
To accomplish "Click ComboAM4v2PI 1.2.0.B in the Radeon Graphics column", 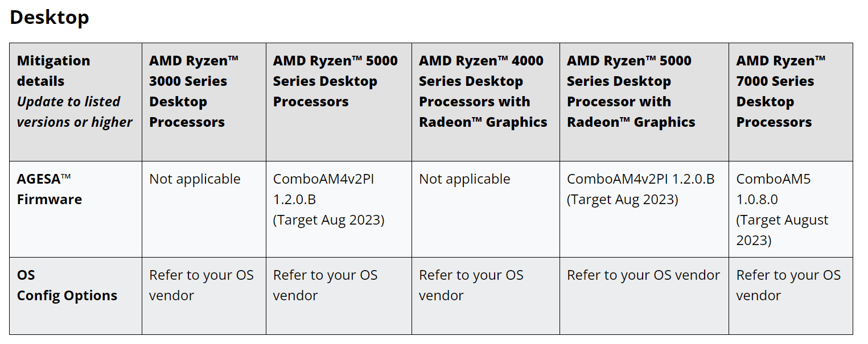I will tap(640, 179).
